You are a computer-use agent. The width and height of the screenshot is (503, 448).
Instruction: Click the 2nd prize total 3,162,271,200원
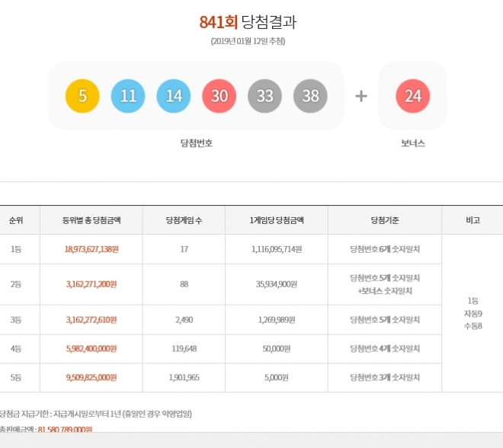pyautogui.click(x=91, y=284)
